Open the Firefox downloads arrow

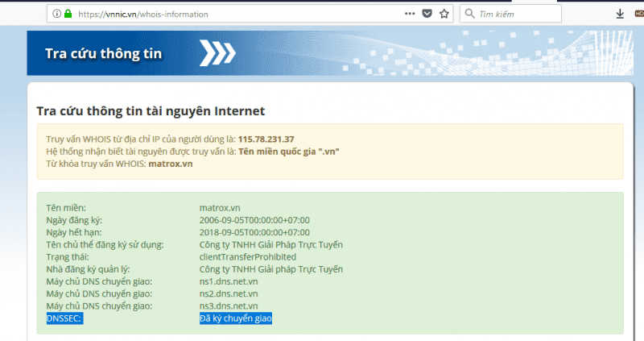click(x=620, y=14)
